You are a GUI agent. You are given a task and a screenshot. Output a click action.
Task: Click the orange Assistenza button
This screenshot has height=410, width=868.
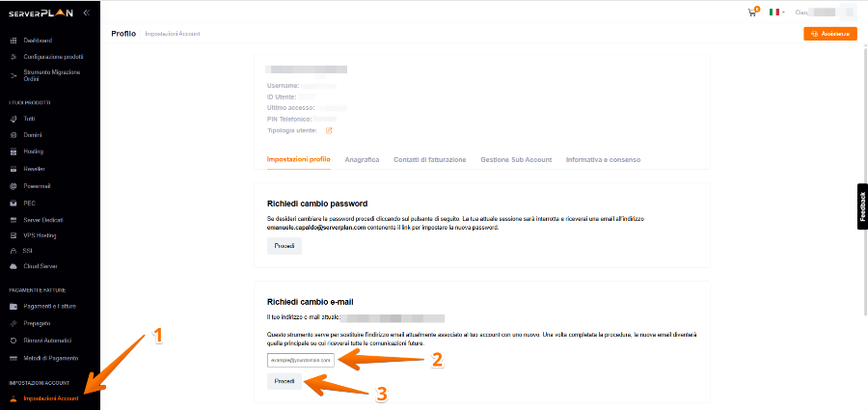coord(829,34)
